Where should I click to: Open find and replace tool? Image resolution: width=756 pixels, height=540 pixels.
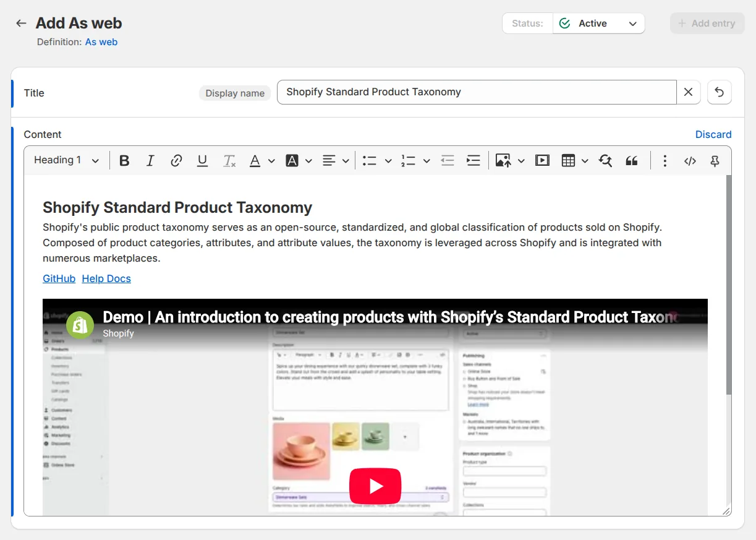(605, 161)
